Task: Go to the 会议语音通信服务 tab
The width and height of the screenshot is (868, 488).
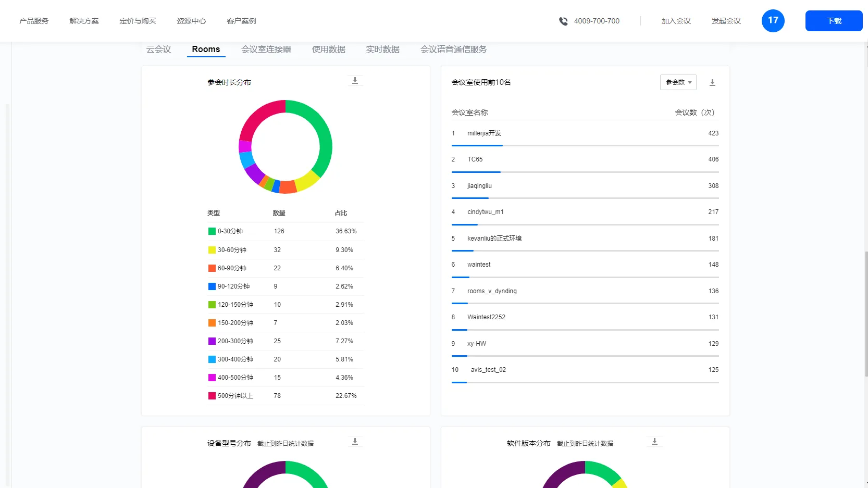Action: point(453,49)
